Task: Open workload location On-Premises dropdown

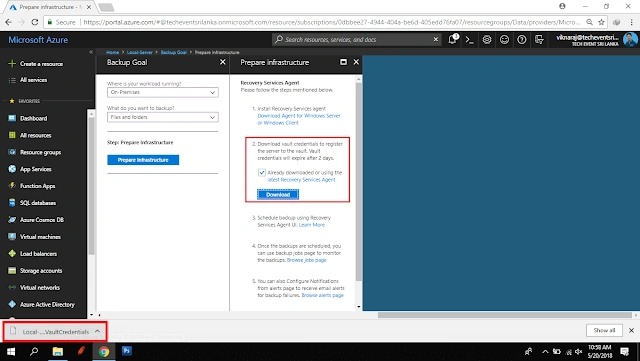Action: (x=162, y=92)
